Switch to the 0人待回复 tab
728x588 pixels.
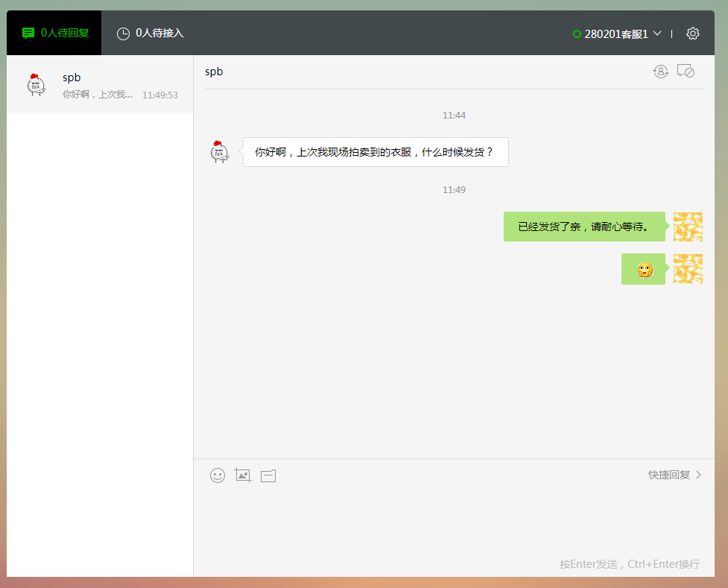pyautogui.click(x=54, y=33)
